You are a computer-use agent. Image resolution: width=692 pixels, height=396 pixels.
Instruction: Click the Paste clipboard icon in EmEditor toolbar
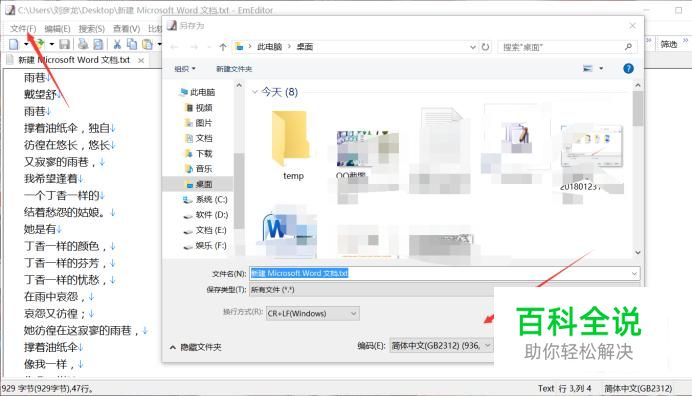[x=147, y=44]
